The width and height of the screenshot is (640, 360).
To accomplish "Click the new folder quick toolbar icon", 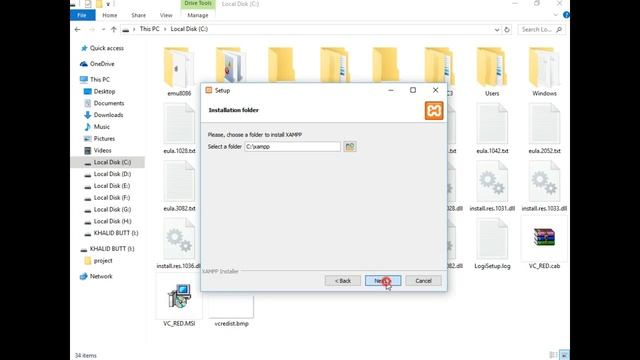I will (x=99, y=4).
